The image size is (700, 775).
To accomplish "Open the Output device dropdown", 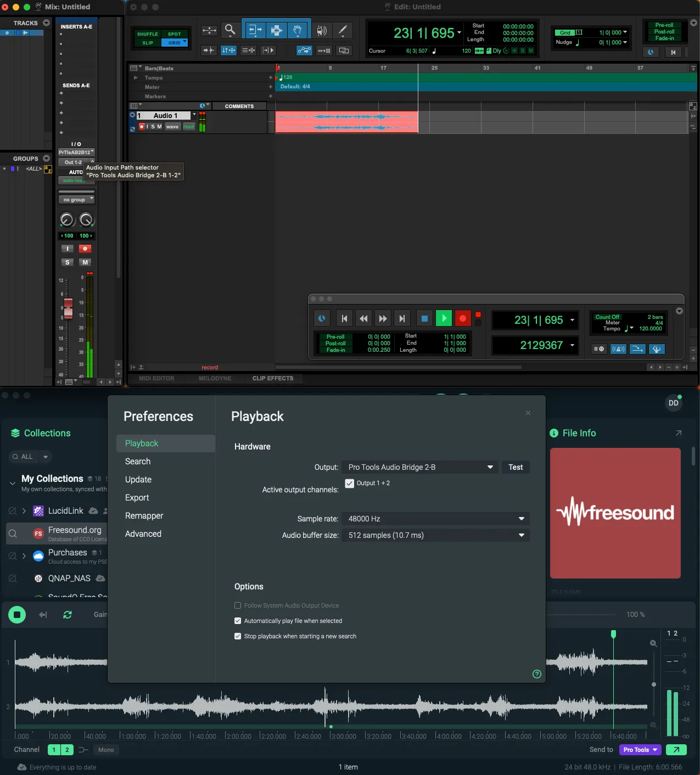I will pos(420,467).
